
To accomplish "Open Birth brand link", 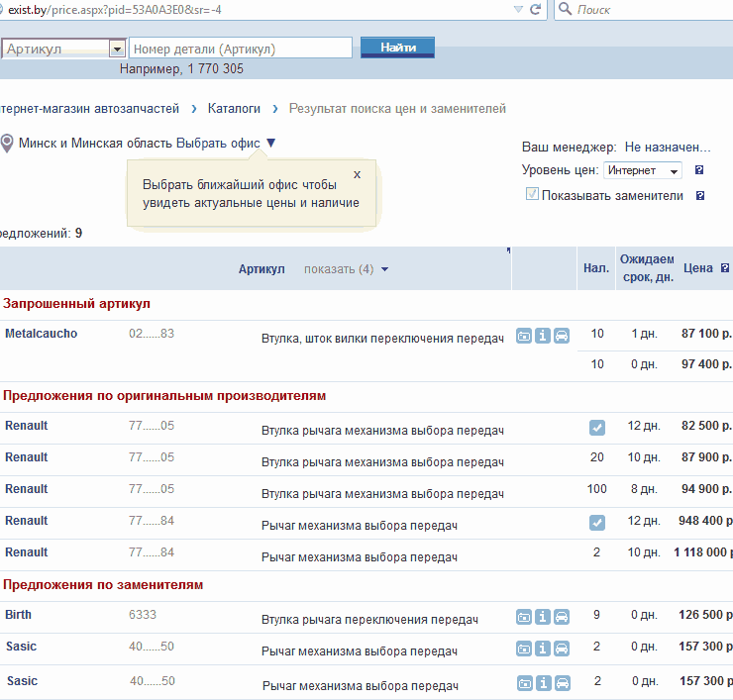I will 18,615.
